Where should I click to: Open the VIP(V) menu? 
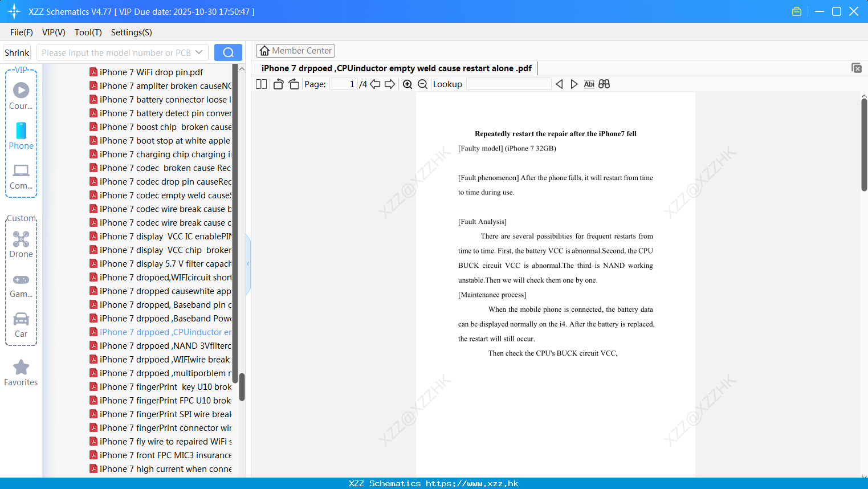click(x=54, y=32)
